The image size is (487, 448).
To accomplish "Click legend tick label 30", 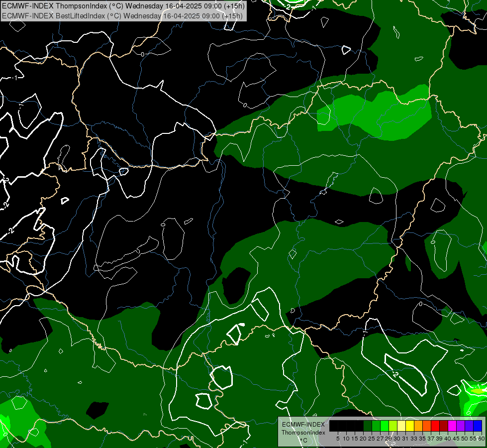I will pos(397,439).
